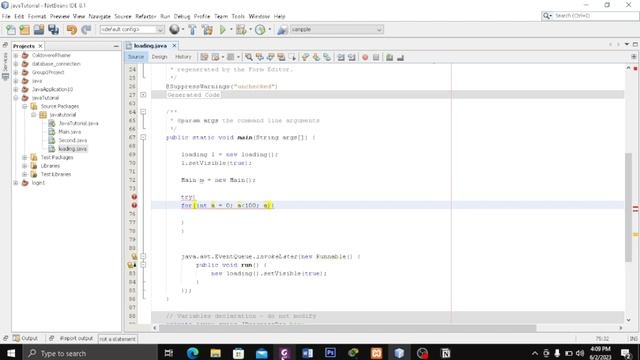Open the File menu
This screenshot has width=640, height=360.
click(x=6, y=16)
